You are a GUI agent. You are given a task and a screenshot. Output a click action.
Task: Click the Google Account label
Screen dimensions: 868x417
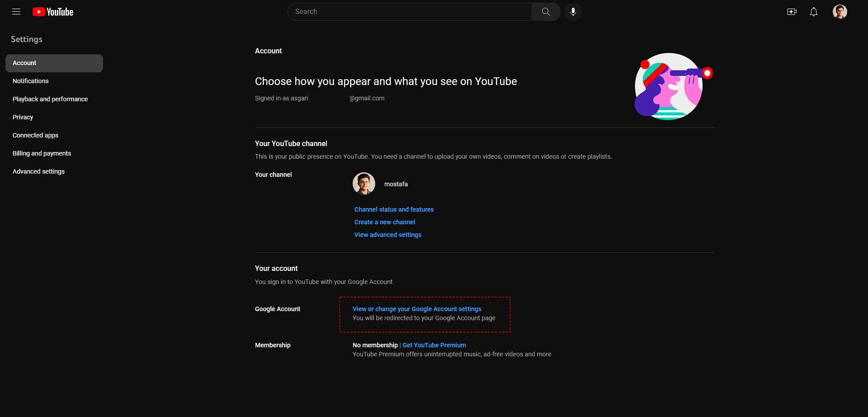coord(278,309)
